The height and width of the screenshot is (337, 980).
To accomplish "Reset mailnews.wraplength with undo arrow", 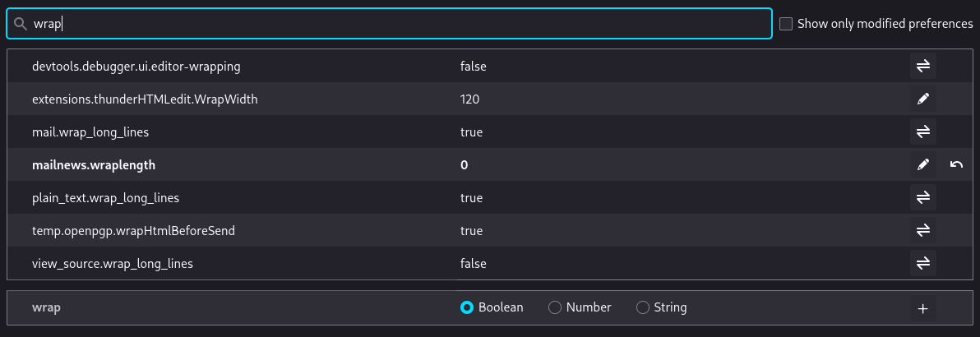I will [956, 165].
